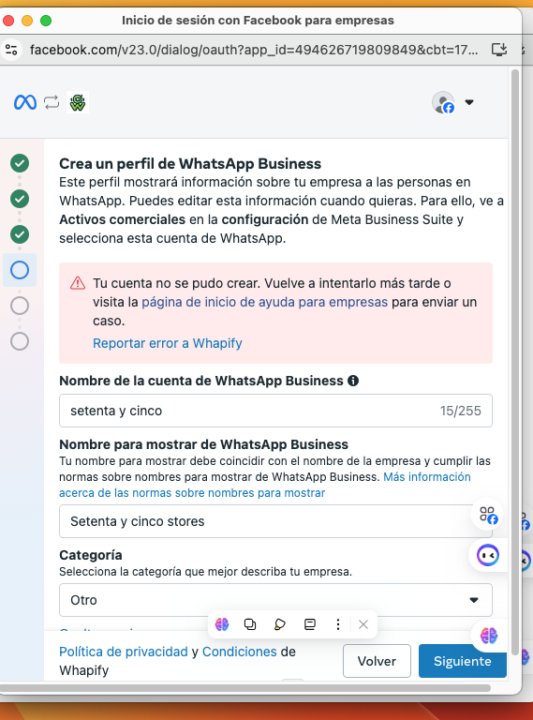The height and width of the screenshot is (720, 533).
Task: Open the Categoría dropdown showing Otro
Action: click(x=275, y=600)
